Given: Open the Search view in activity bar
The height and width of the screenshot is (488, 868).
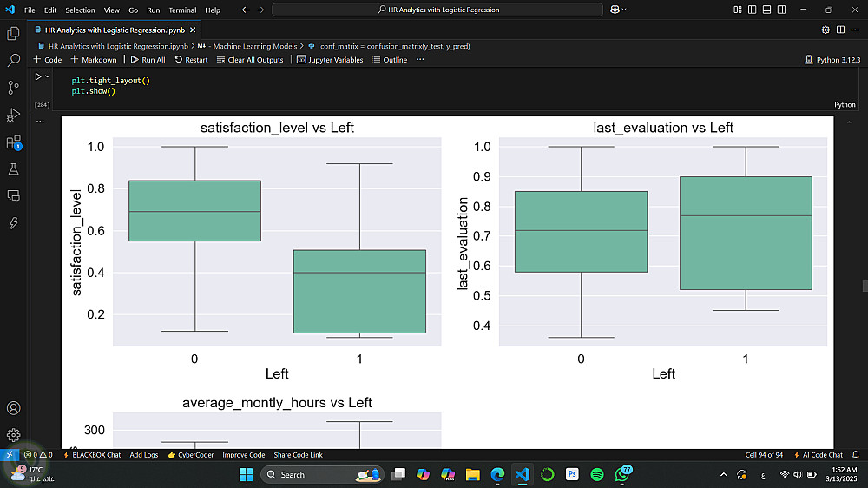Looking at the screenshot, I should coord(13,60).
